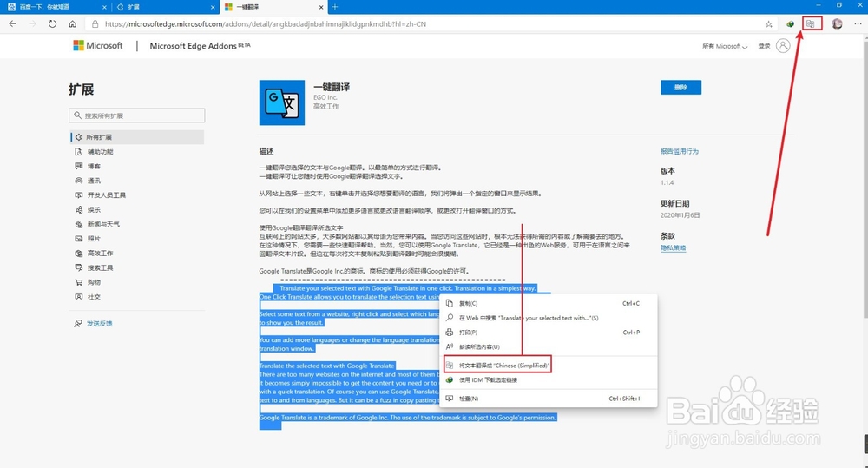This screenshot has height=468, width=868.
Task: Choose 复制(C) in the context menu
Action: 549,303
